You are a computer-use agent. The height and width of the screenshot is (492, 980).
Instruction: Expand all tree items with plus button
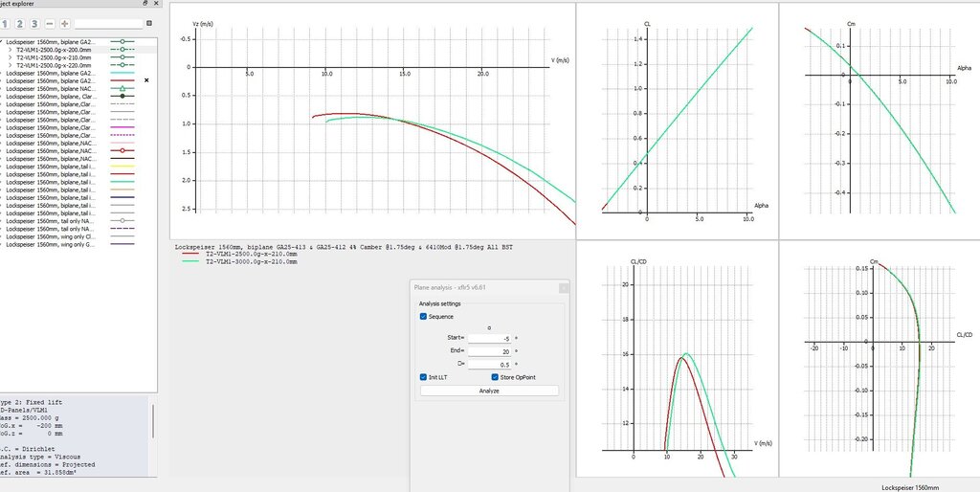[x=65, y=23]
